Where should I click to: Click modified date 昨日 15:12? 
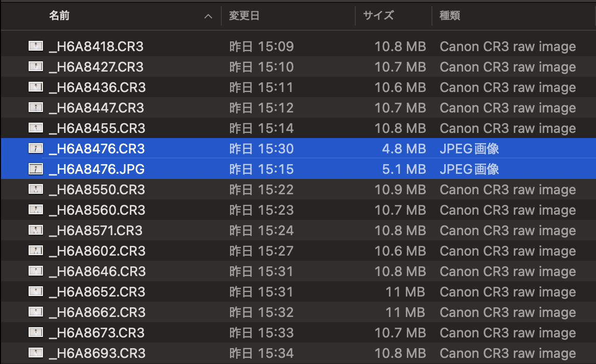click(x=262, y=108)
